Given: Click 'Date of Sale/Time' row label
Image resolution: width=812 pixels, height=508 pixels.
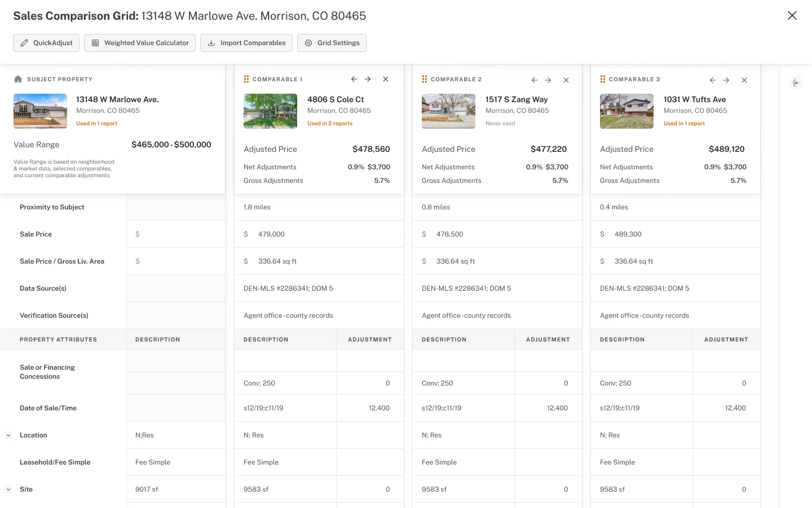Looking at the screenshot, I should (x=48, y=408).
